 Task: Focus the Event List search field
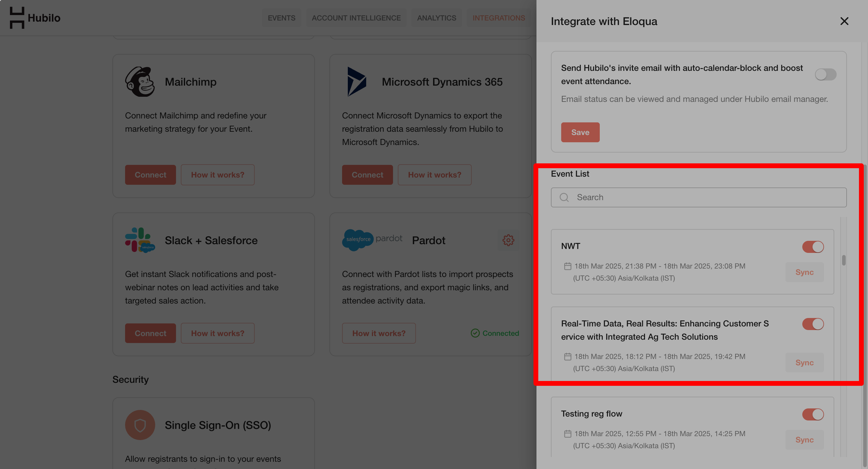click(699, 197)
